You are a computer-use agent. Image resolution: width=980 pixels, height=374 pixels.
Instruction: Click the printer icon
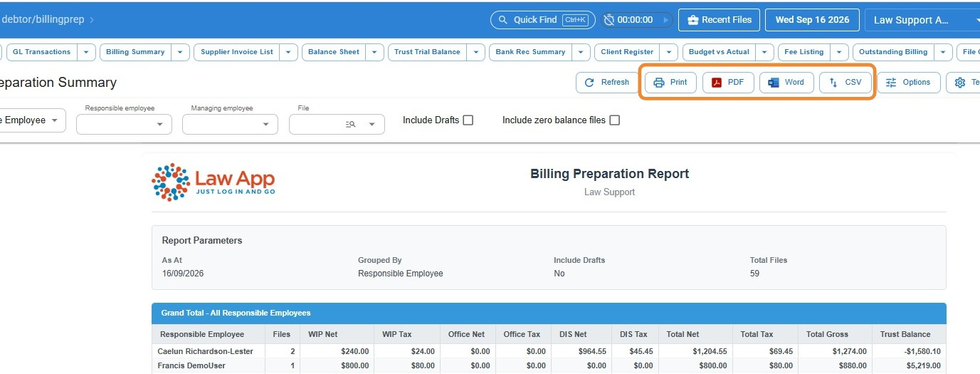click(659, 83)
